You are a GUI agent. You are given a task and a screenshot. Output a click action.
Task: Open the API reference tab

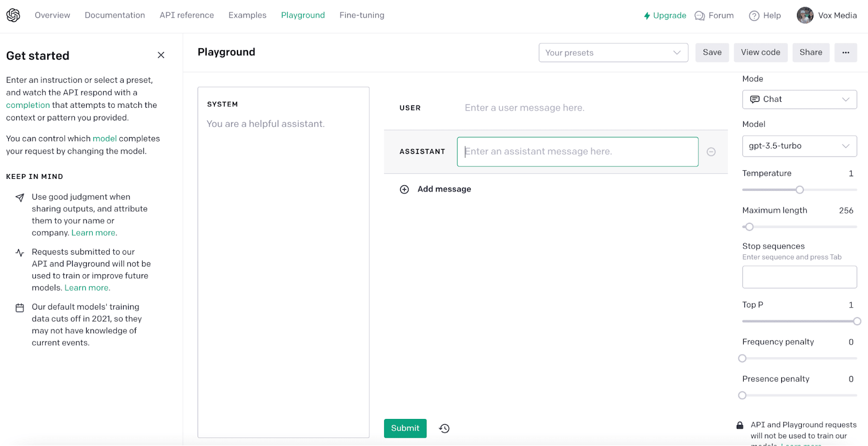pyautogui.click(x=187, y=15)
